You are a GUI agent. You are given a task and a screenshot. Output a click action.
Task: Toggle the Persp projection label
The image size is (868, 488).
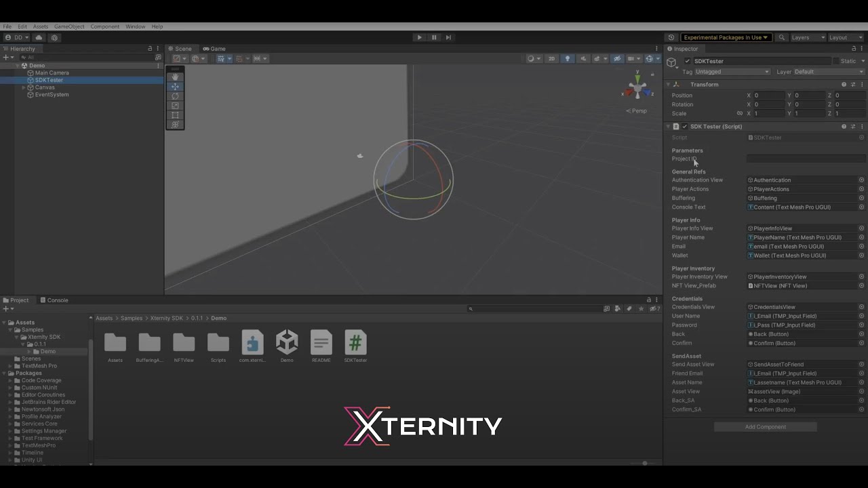[637, 110]
